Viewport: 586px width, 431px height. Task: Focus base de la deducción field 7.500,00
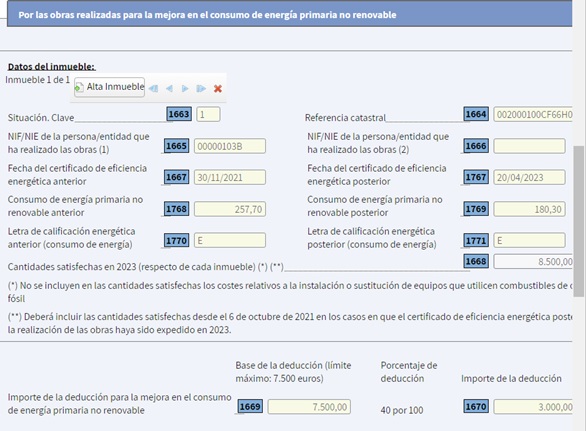[309, 407]
